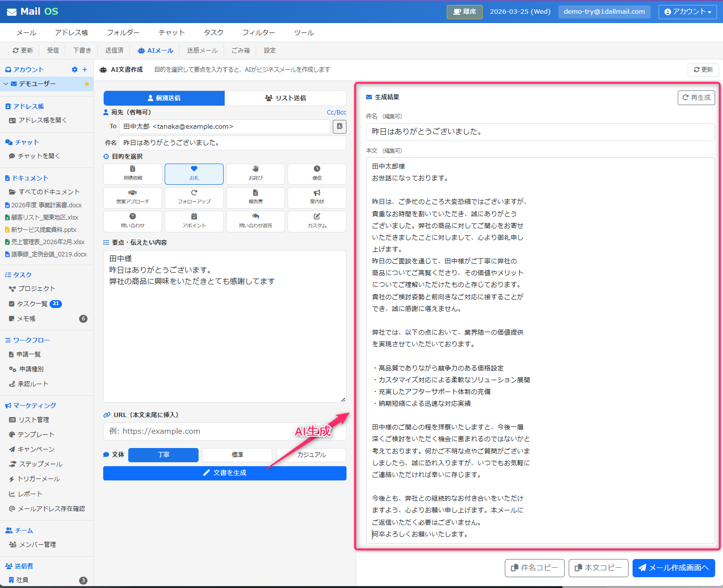Image resolution: width=723 pixels, height=588 pixels.
Task: Click the メール作成画面へ button
Action: coord(673,568)
